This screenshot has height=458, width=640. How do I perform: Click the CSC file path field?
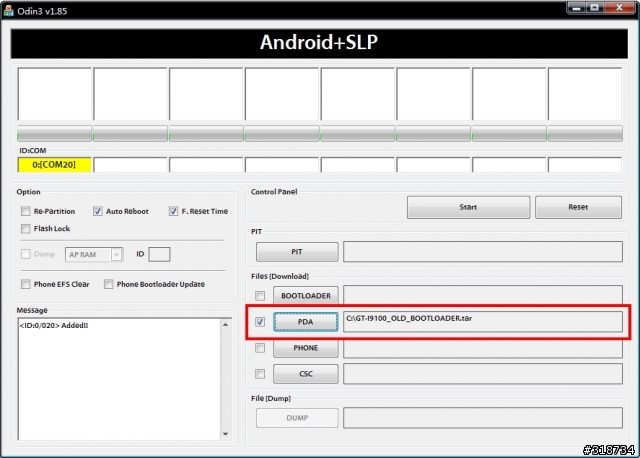tap(483, 374)
